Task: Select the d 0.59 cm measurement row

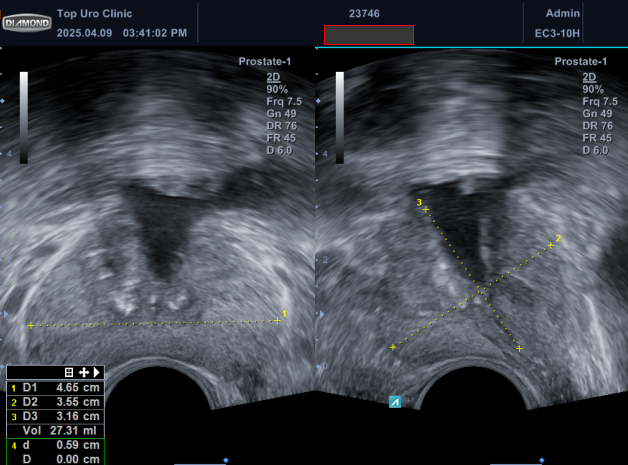Action: [x=55, y=445]
